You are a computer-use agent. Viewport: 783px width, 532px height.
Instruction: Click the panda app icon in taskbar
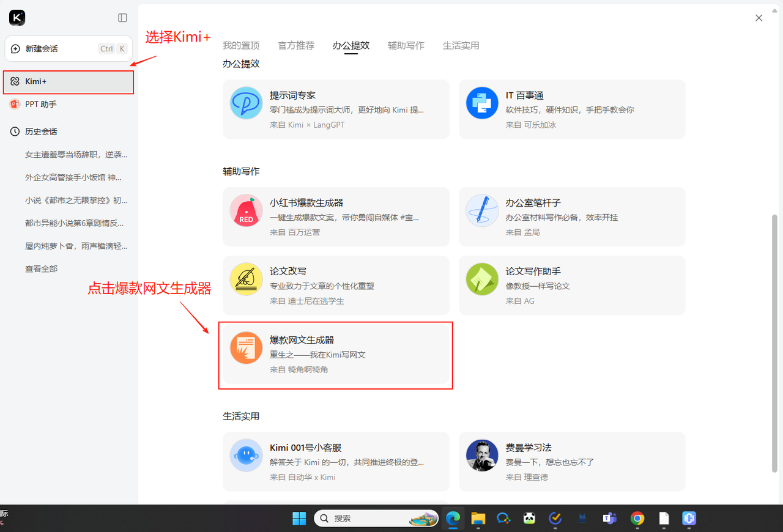pyautogui.click(x=529, y=519)
